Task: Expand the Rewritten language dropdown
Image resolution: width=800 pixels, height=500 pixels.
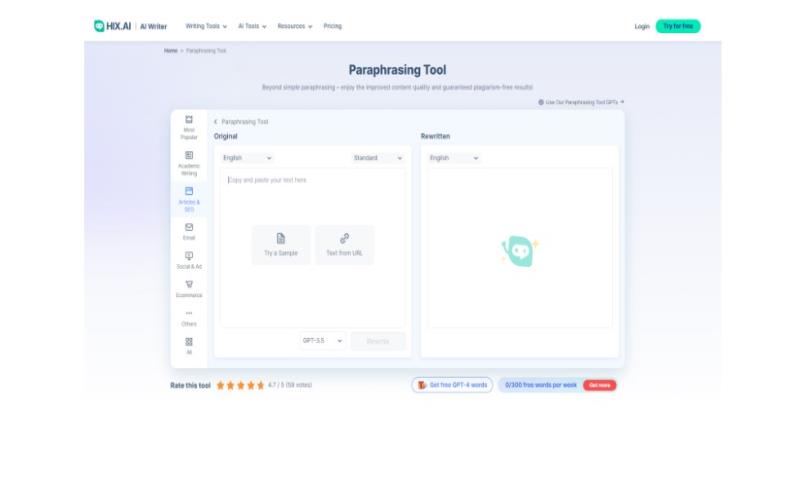Action: pos(454,158)
